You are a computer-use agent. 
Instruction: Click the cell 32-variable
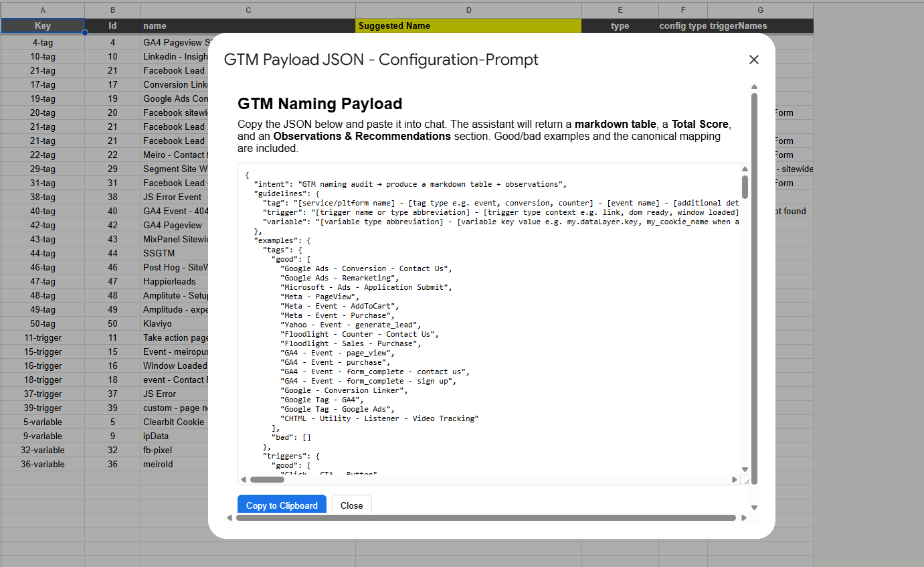43,450
